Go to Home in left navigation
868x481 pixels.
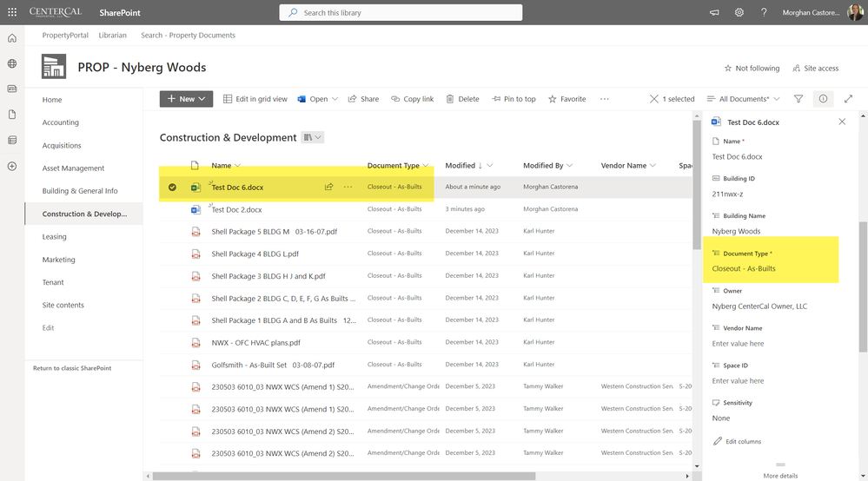(x=52, y=100)
